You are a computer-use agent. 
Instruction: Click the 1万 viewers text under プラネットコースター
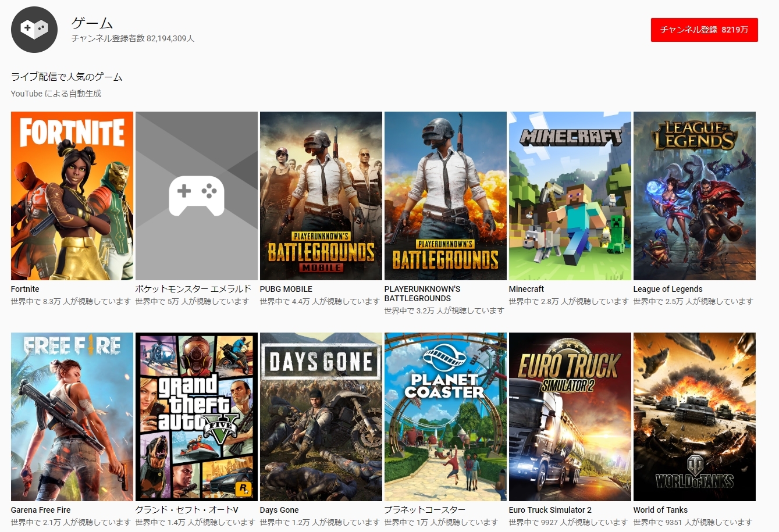[x=441, y=522]
